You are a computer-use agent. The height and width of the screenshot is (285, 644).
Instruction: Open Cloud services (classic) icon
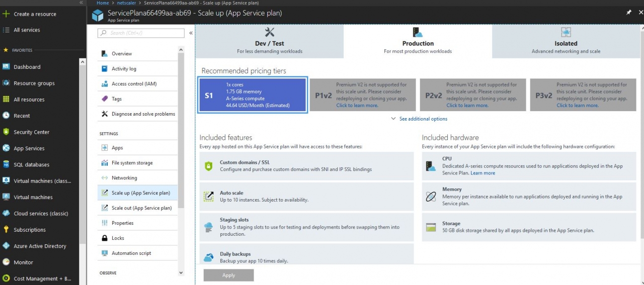(x=6, y=213)
